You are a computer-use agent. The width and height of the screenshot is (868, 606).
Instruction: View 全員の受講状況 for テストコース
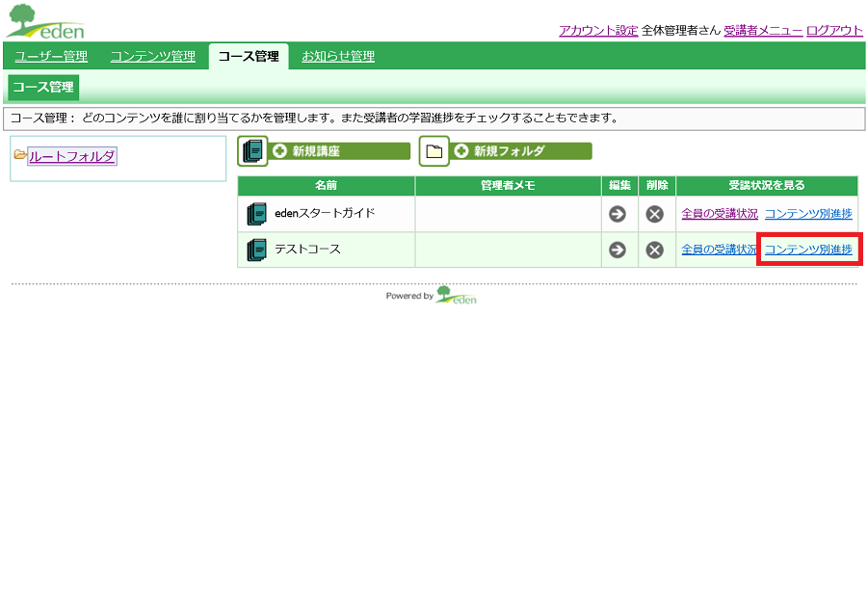point(719,250)
